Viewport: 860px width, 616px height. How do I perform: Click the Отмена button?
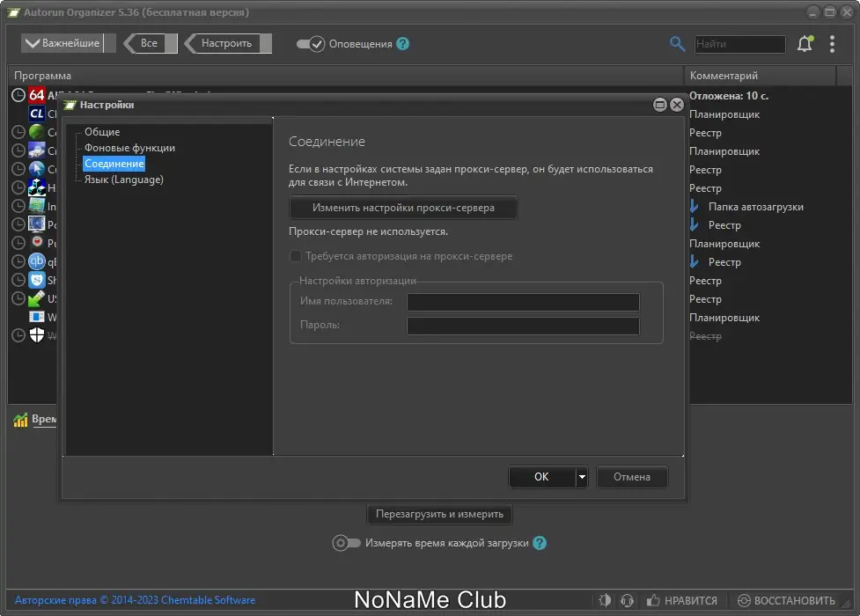point(632,477)
